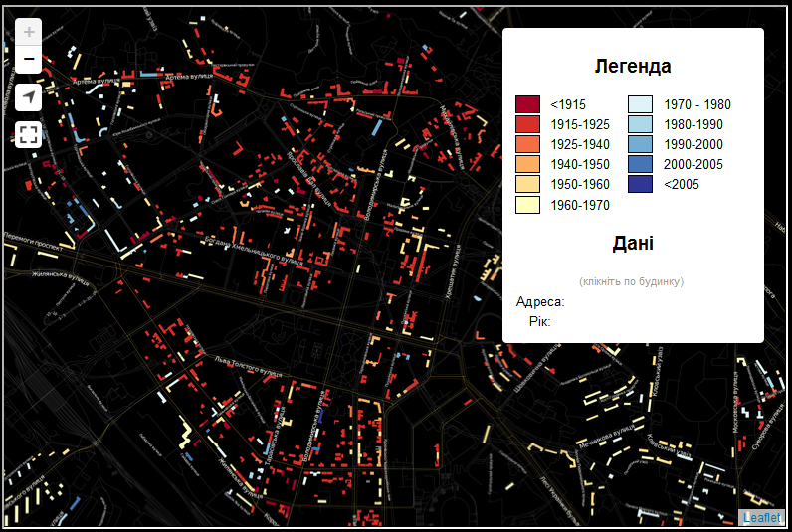Image resolution: width=792 pixels, height=532 pixels.
Task: Zoom in on the map
Action: pyautogui.click(x=29, y=32)
